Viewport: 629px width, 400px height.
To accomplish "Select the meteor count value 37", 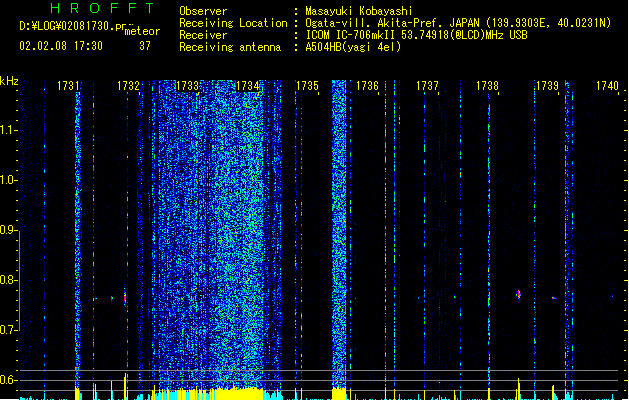I will pyautogui.click(x=145, y=46).
